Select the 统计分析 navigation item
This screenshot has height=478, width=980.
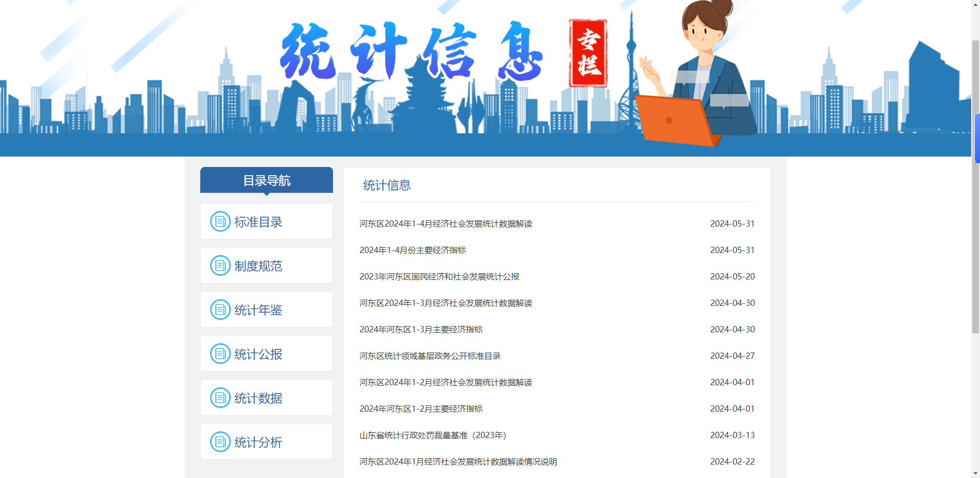coord(267,442)
